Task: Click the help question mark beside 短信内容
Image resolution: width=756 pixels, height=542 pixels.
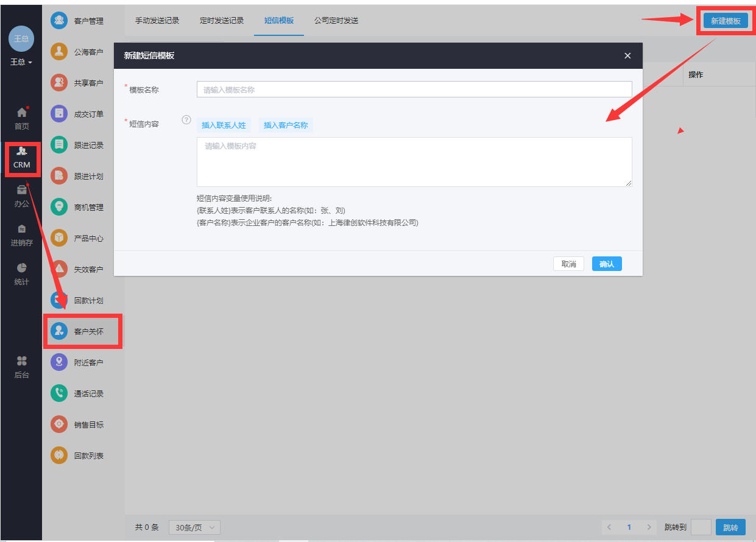Action: tap(186, 121)
